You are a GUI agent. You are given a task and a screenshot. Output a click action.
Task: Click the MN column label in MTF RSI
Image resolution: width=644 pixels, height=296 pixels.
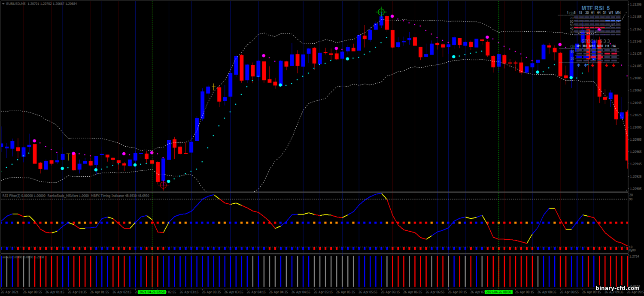coord(618,13)
